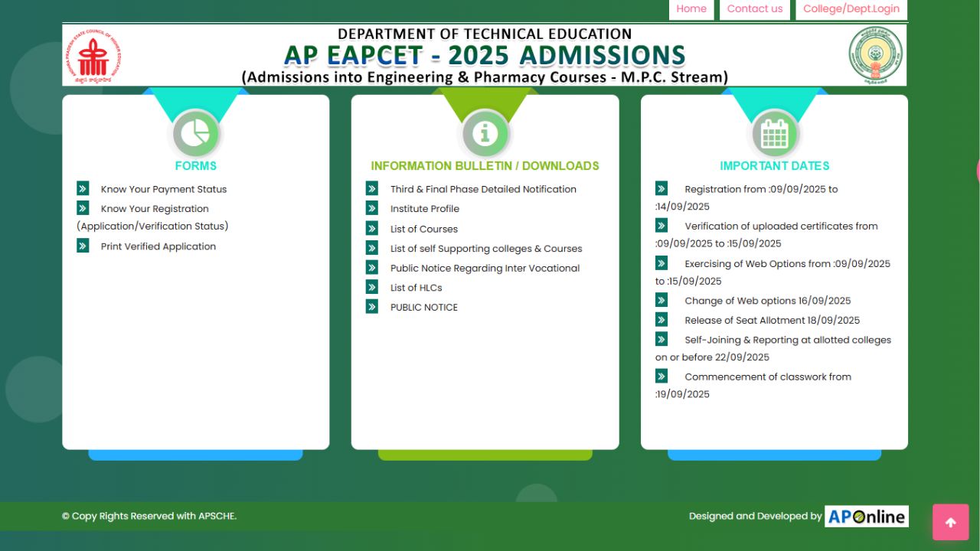Screen dimensions: 980x551
Task: Click the APOnline developer logo
Action: click(867, 517)
